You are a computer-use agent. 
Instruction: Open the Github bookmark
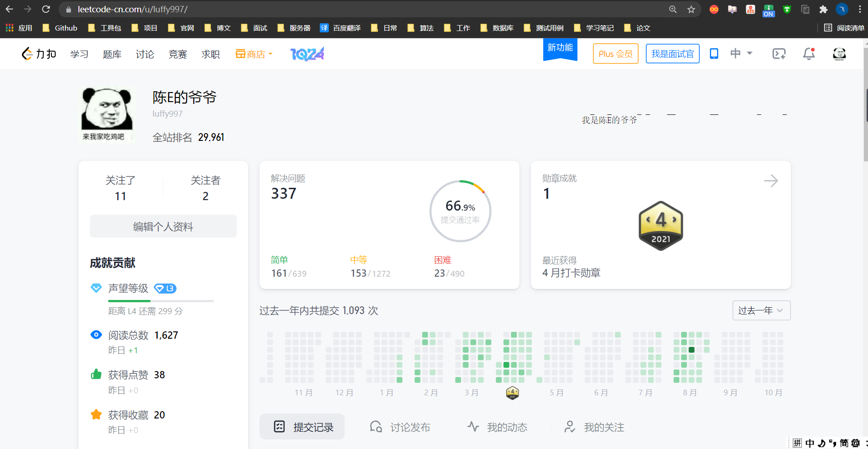pyautogui.click(x=60, y=28)
